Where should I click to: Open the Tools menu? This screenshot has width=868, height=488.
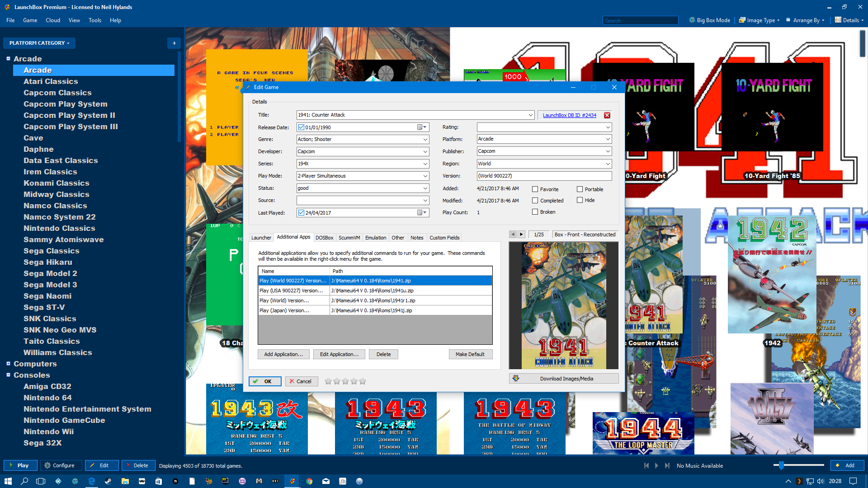[x=95, y=20]
